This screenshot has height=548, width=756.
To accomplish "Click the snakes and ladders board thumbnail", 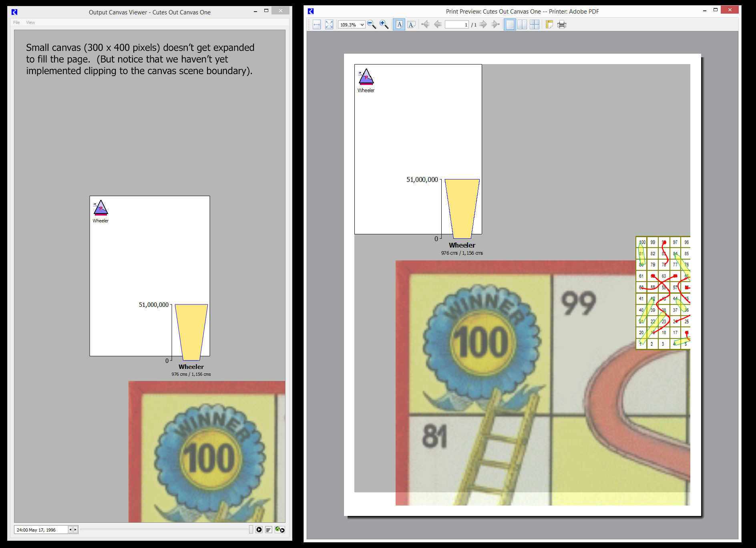I will point(663,293).
